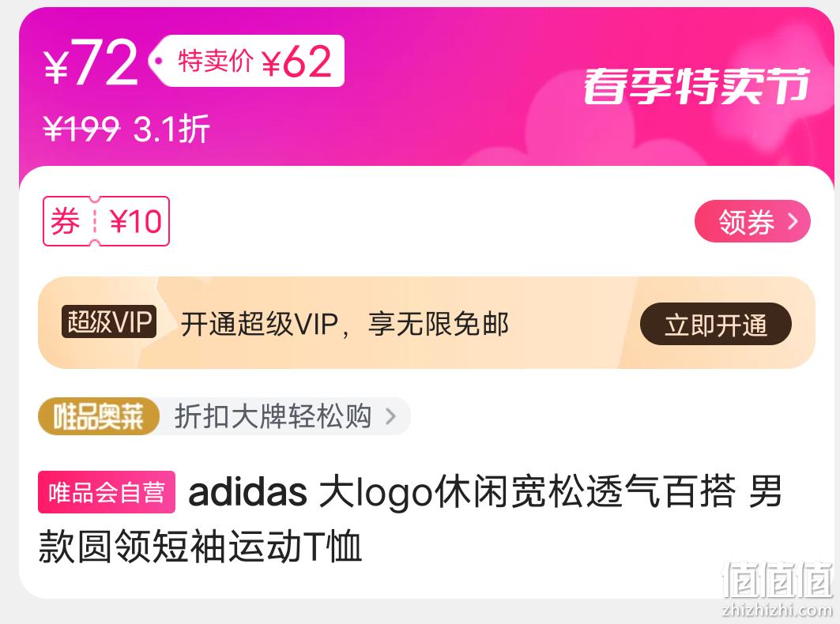Tap the 券 character on coupon tag
Screen dimensions: 840x624
tap(66, 221)
